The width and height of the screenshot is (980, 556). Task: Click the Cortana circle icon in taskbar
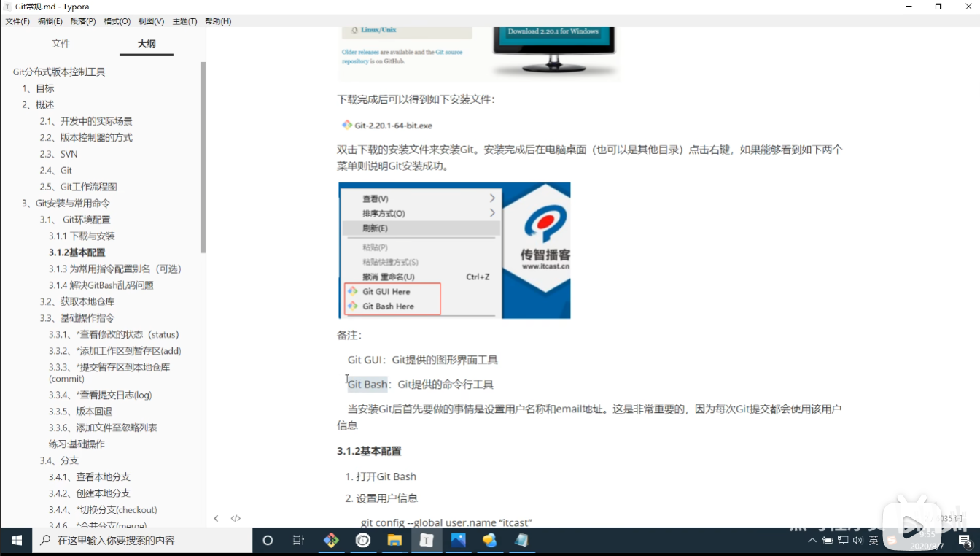[x=267, y=541]
